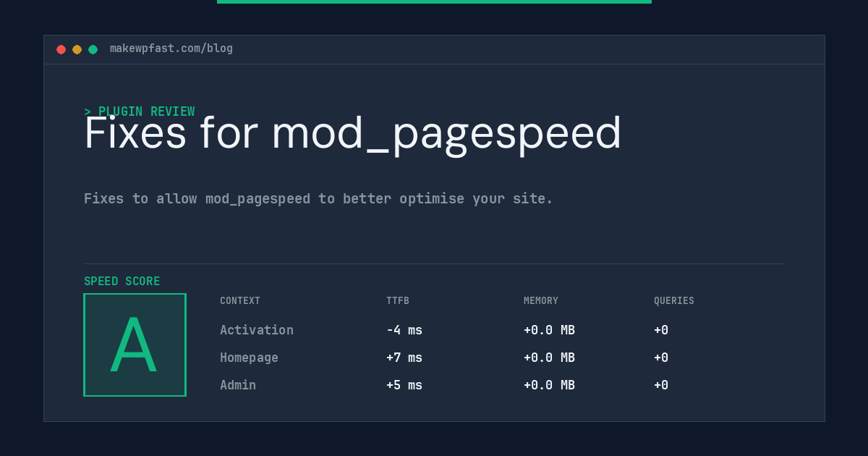Click Activation queries value +0
This screenshot has height=456, width=868.
[x=661, y=330]
